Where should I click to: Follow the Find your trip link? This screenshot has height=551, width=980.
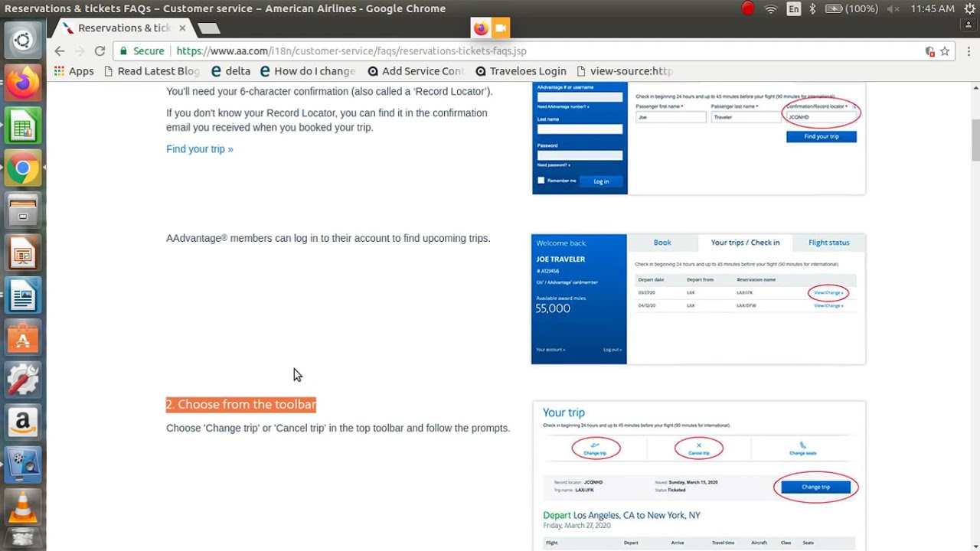point(200,149)
